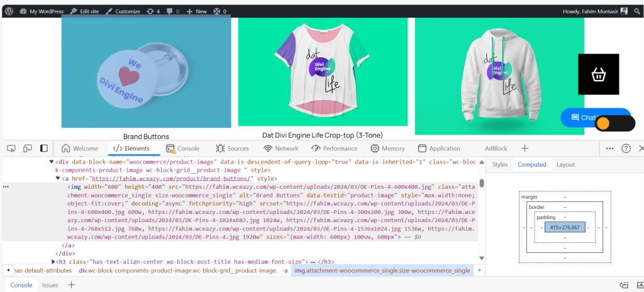Collapse the brand-buttons anchor node
Viewport: 644px width, 292px height.
click(x=58, y=179)
